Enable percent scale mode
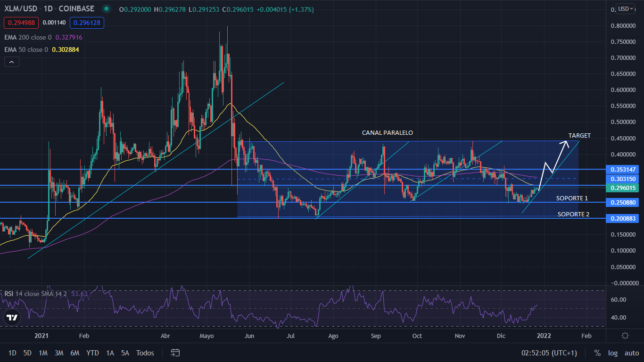The image size is (644, 362). (x=597, y=353)
